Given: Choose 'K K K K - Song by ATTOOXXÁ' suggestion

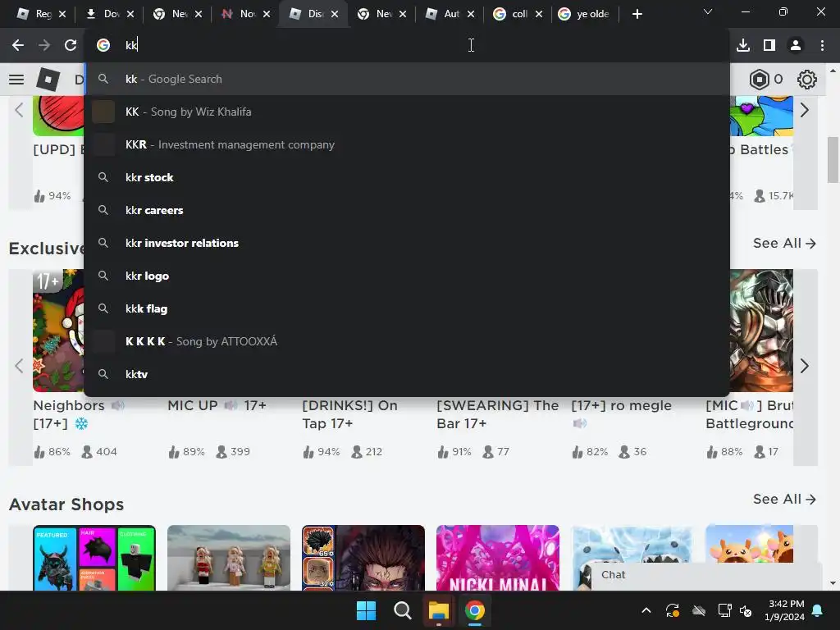Looking at the screenshot, I should pyautogui.click(x=407, y=342).
